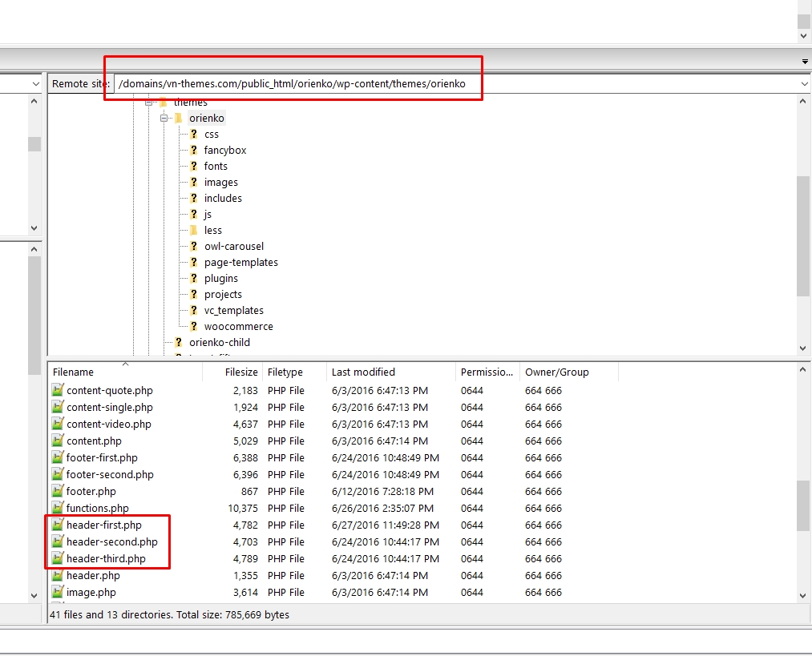The image size is (812, 656).
Task: Select the page-templates folder in tree
Action: pyautogui.click(x=240, y=263)
